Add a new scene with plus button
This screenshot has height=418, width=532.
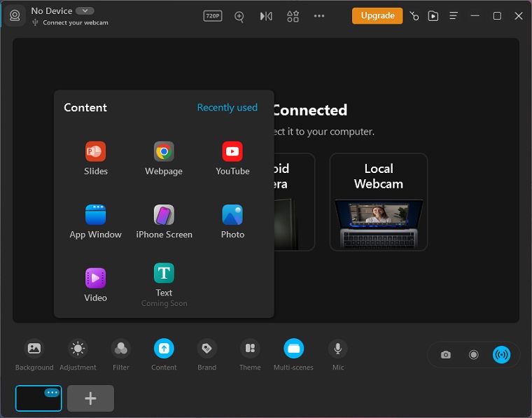(x=90, y=398)
